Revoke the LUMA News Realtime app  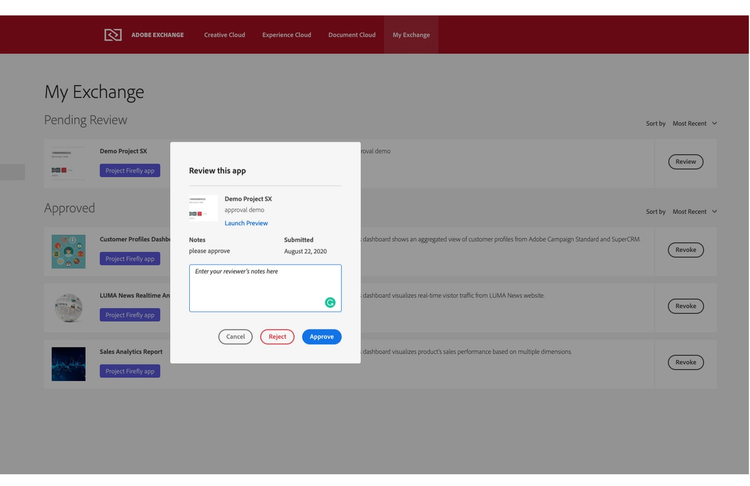pyautogui.click(x=685, y=306)
